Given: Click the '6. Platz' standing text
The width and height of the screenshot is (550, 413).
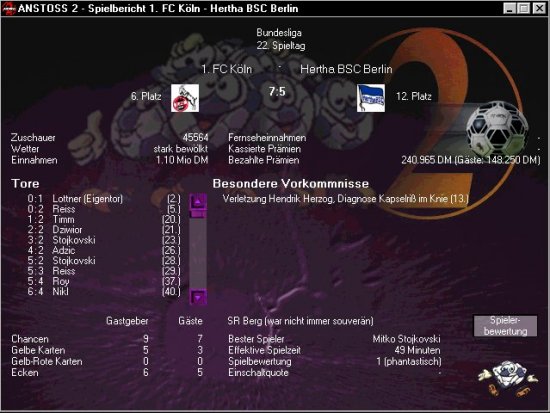Looking at the screenshot, I should point(146,96).
